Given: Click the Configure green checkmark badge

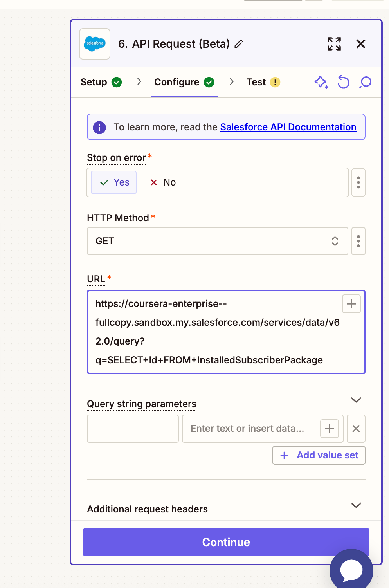Looking at the screenshot, I should tap(209, 82).
